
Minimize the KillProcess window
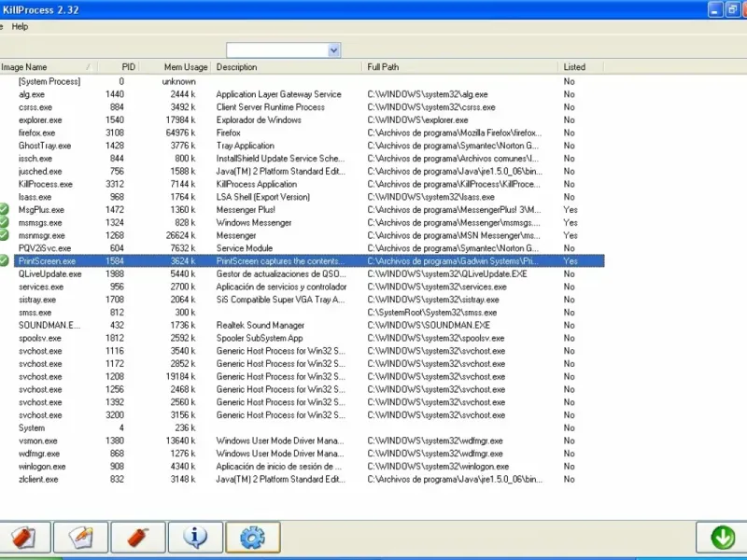coord(715,9)
